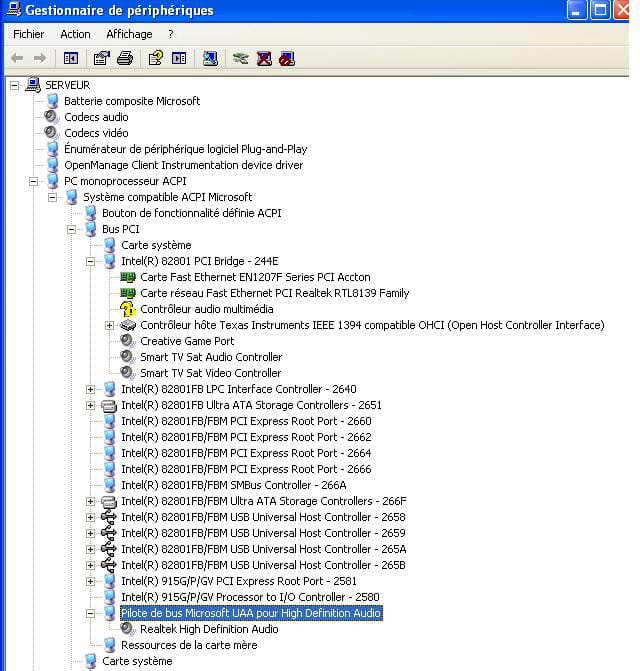Screen dimensions: 640x671
Task: Click the speaker icon of Codecs audio
Action: click(x=52, y=117)
